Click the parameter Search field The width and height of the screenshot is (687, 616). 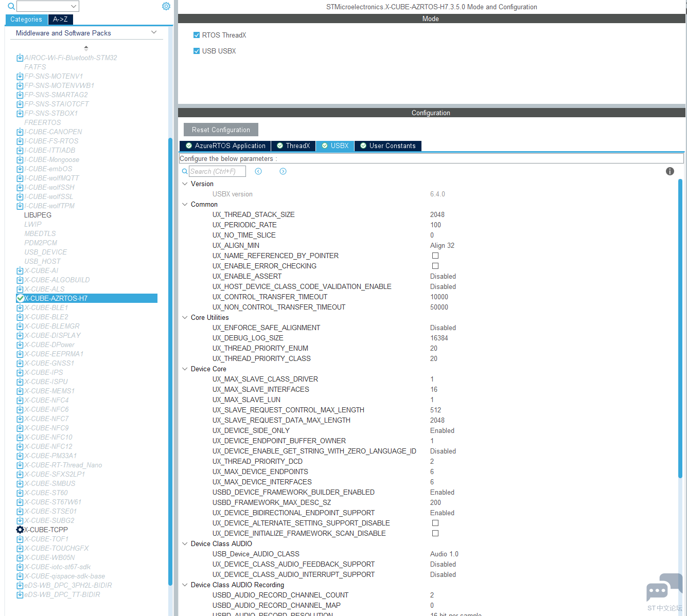click(x=217, y=171)
